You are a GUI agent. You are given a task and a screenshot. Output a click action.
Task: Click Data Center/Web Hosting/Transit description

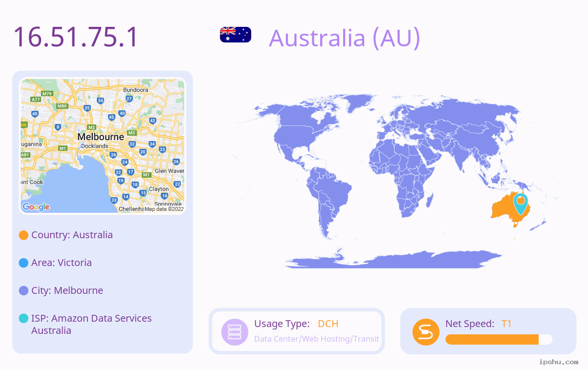317,339
